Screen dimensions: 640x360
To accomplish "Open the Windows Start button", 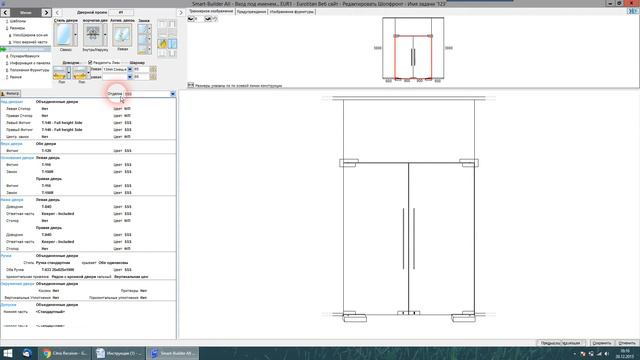I will click(x=8, y=353).
